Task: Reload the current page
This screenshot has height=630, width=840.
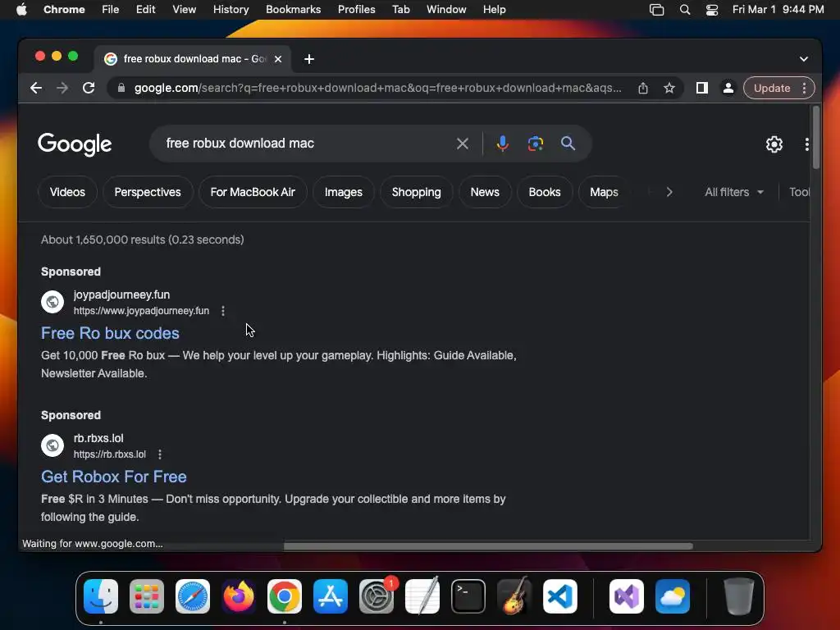Action: coord(89,88)
